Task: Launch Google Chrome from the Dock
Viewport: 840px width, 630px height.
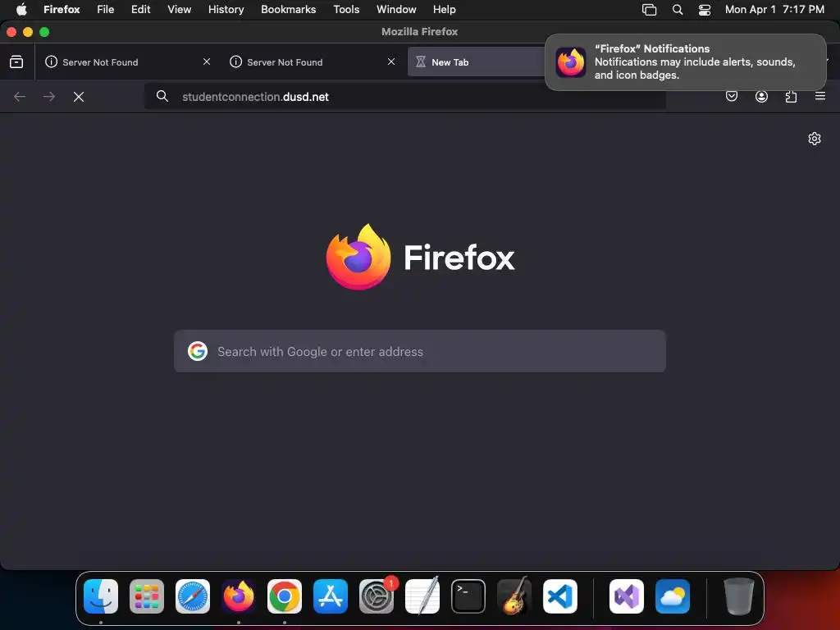Action: [285, 596]
